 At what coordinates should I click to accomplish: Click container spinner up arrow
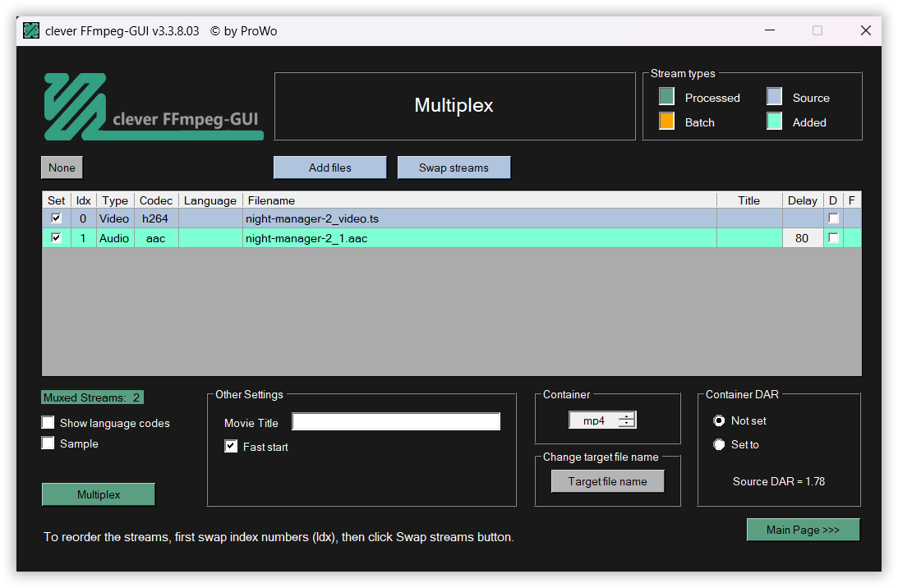point(627,416)
